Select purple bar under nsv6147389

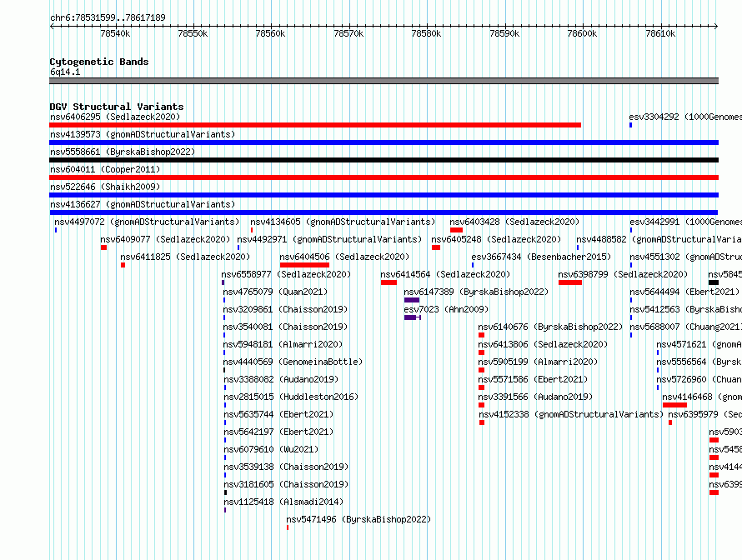[412, 300]
